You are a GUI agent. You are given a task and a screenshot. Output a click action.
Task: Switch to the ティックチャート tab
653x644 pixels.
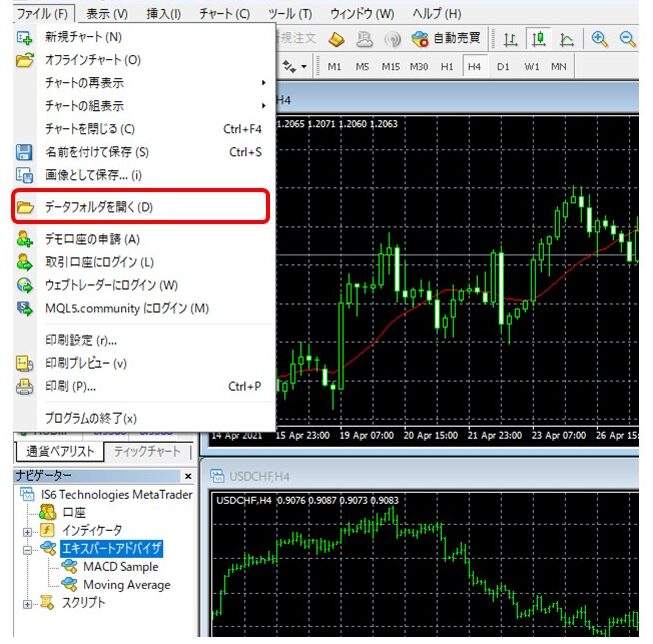pos(147,451)
